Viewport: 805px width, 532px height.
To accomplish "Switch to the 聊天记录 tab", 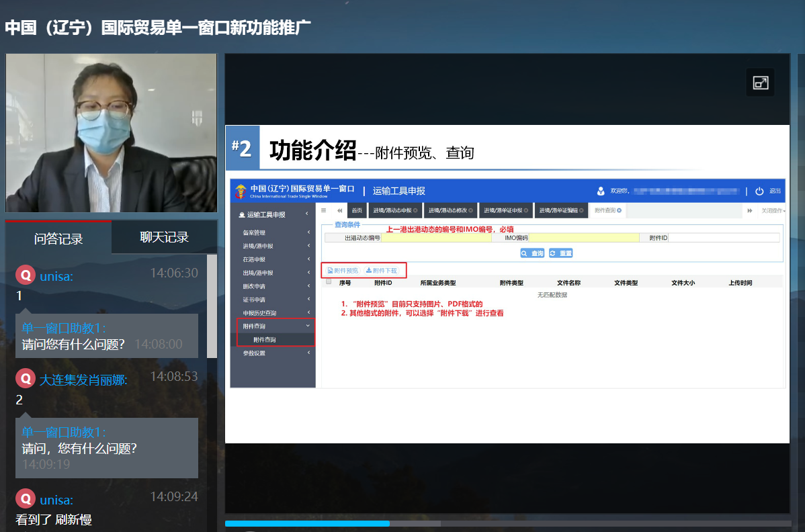I will click(164, 237).
